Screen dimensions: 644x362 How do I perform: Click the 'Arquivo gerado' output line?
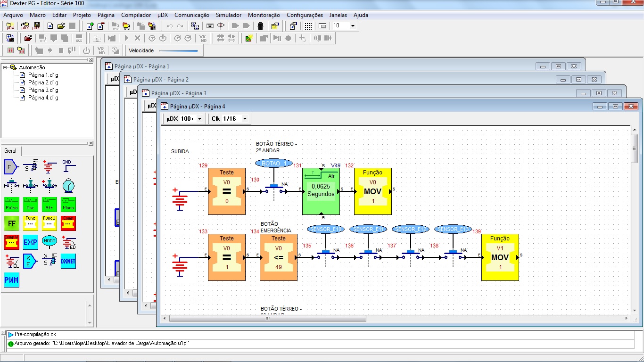(101, 343)
